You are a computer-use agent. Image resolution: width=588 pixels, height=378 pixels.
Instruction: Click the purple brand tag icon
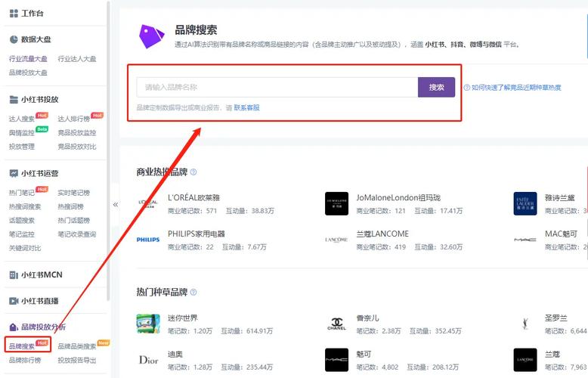(151, 36)
